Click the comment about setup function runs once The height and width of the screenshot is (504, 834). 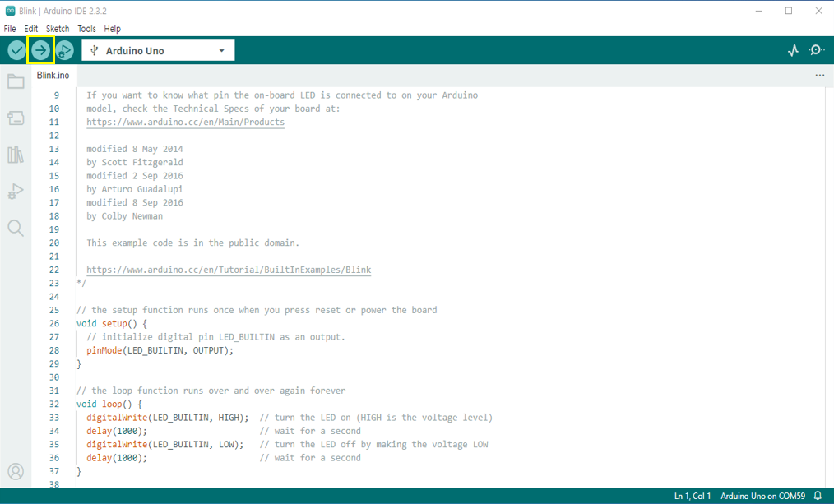coord(257,310)
